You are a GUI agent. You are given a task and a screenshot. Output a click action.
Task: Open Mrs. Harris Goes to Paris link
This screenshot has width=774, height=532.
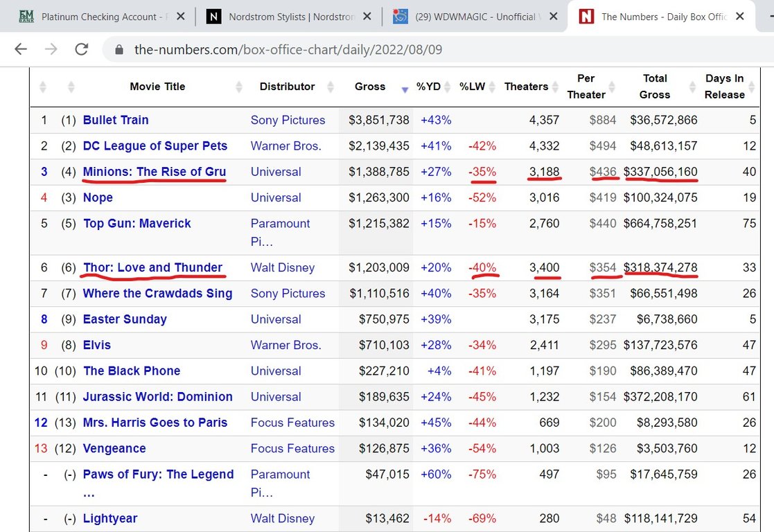(155, 423)
